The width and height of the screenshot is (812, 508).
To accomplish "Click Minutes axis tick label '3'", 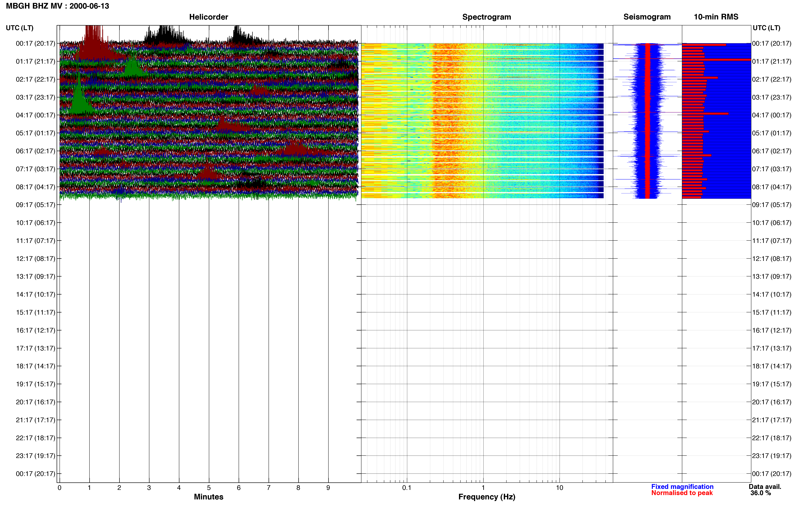I will (149, 488).
